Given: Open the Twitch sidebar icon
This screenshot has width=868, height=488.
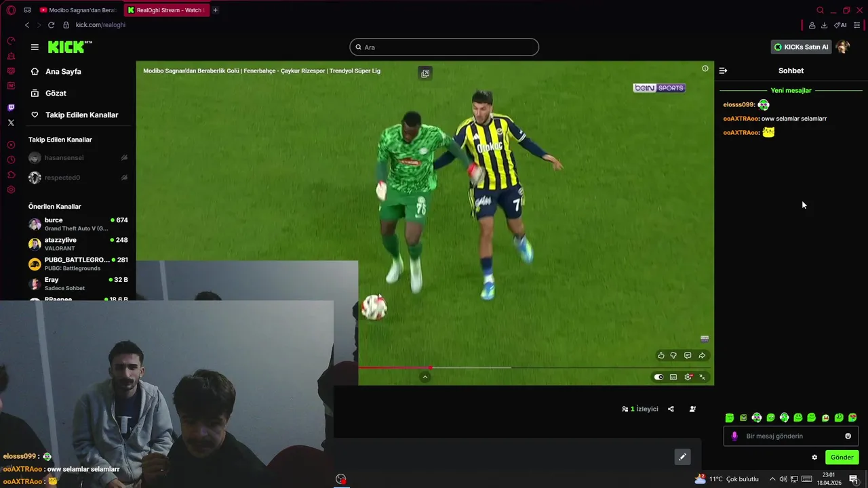Looking at the screenshot, I should click(x=11, y=108).
